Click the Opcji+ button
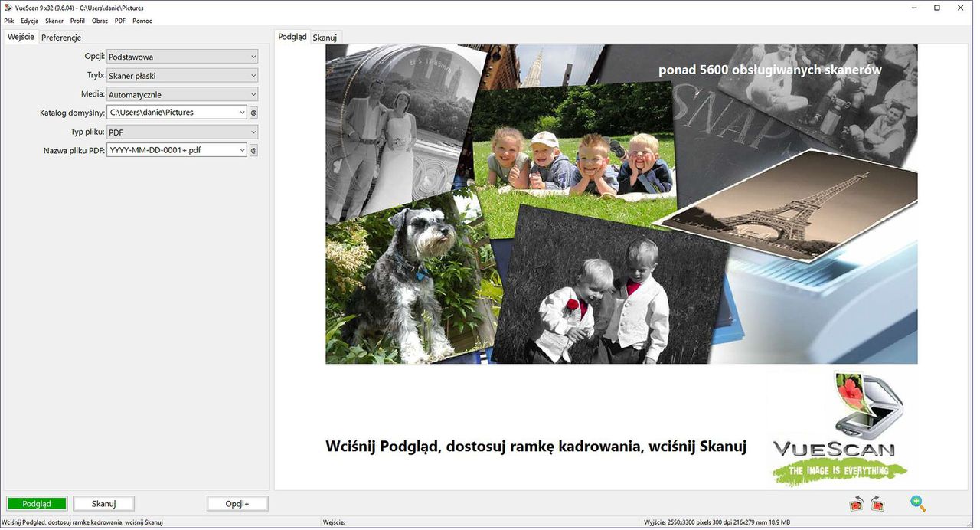The height and width of the screenshot is (530, 980). point(237,504)
